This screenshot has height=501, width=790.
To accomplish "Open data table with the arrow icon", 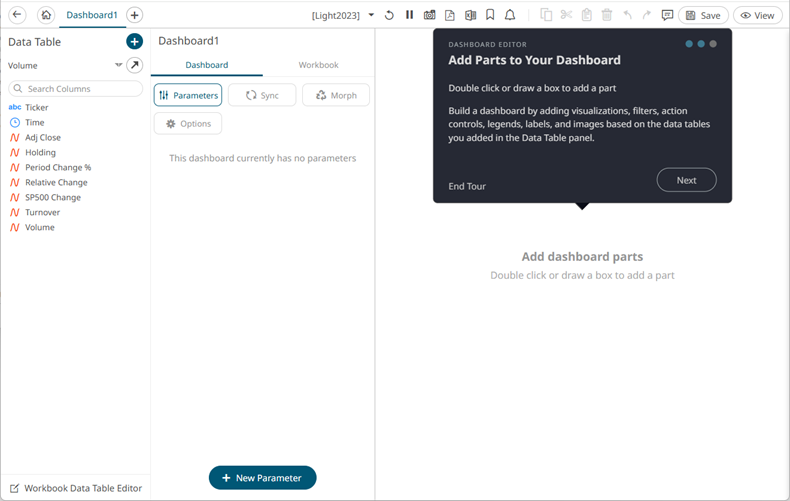I will 134,65.
